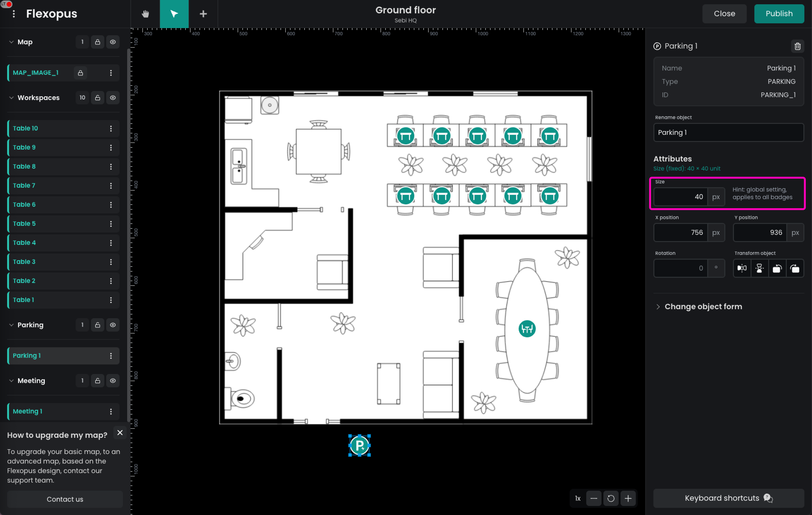Click the lock icon on MAP_IMAGE_1

click(80, 73)
